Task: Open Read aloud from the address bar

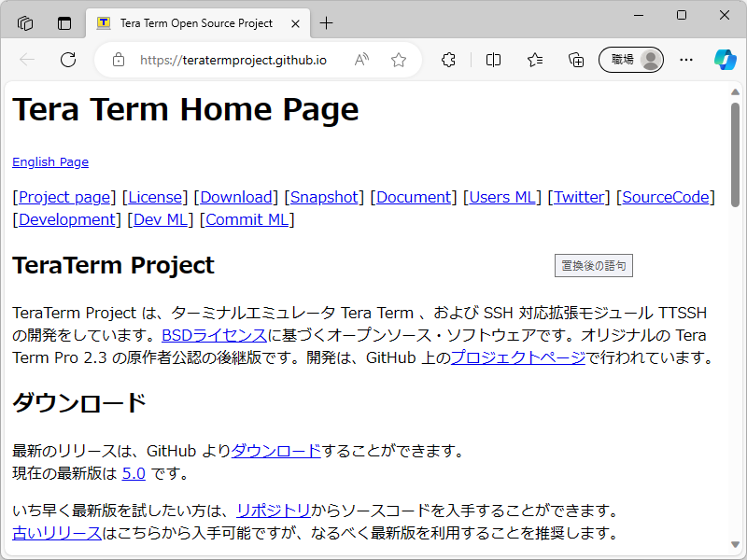Action: 360,59
